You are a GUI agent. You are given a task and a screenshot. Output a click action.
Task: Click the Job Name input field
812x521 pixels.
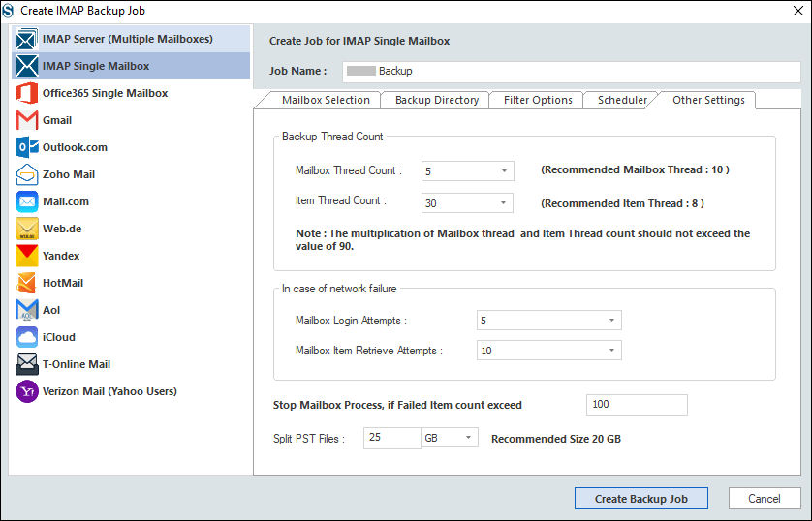571,72
